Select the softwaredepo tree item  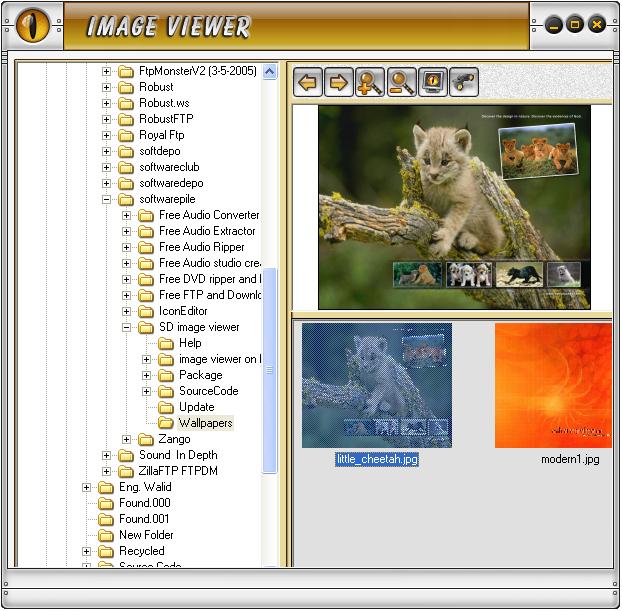[171, 183]
